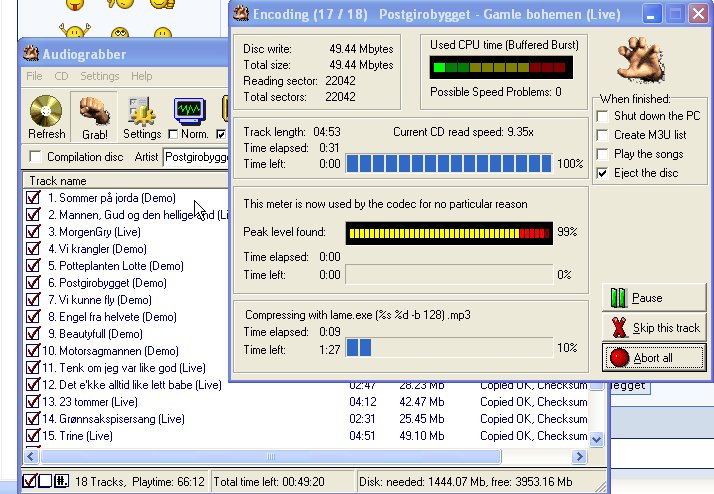Screen dimensions: 714x494
Task: Uncheck the Eject the disc option
Action: (602, 173)
